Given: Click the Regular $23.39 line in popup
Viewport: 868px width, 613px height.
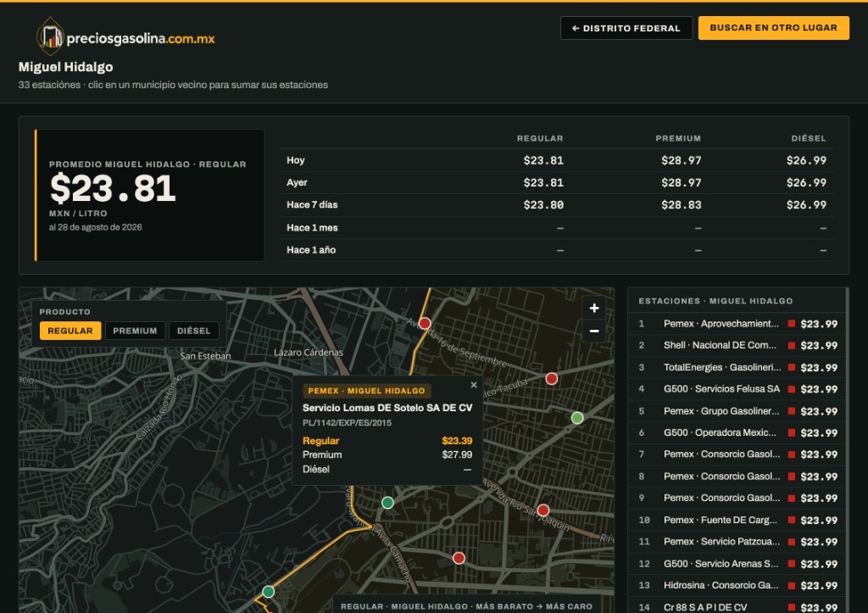Looking at the screenshot, I should [387, 441].
